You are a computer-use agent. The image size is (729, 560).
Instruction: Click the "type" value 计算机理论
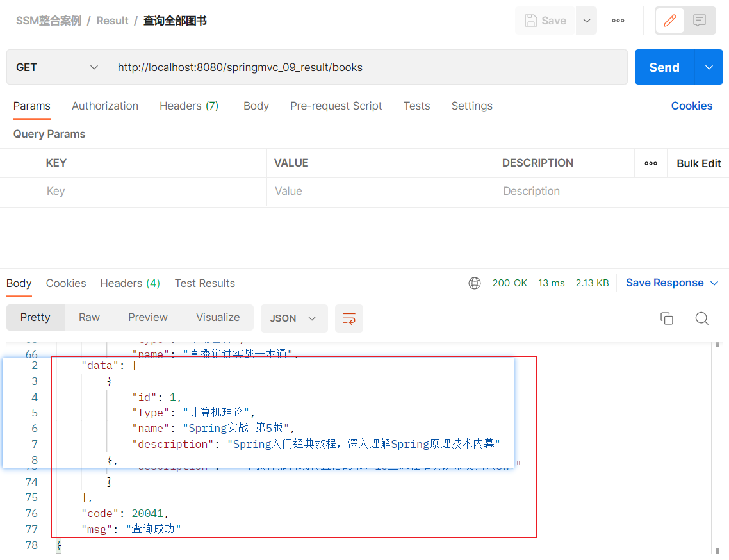pyautogui.click(x=216, y=413)
